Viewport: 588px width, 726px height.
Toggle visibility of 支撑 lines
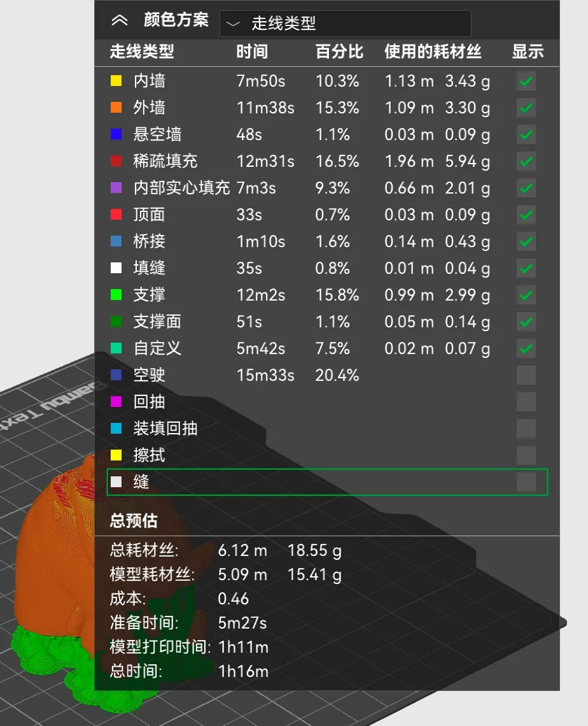pyautogui.click(x=526, y=295)
